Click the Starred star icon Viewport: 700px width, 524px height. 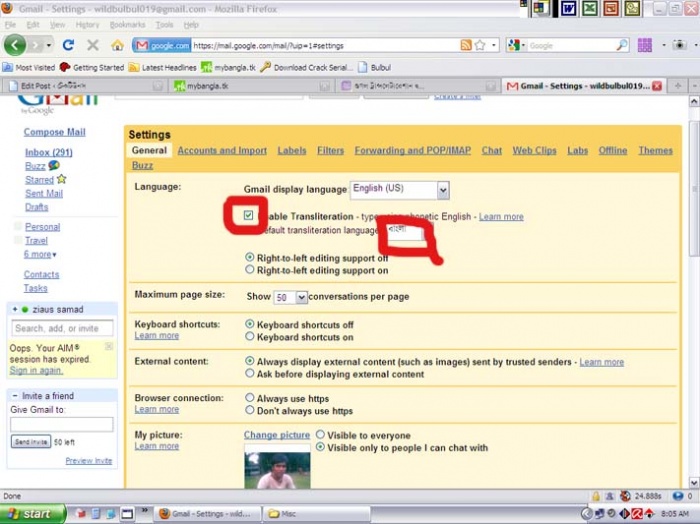62,179
